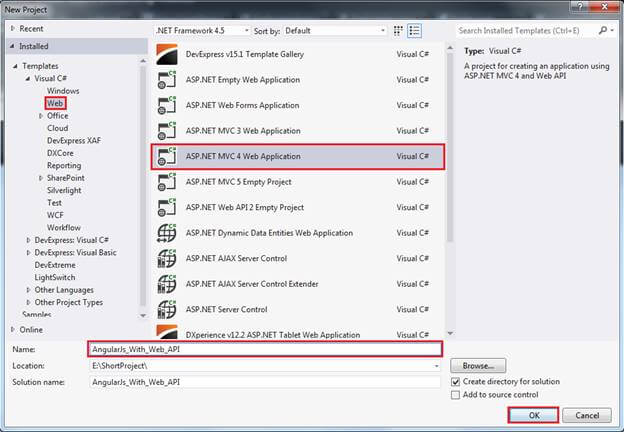Click the ASP.NET AJAX Server Control icon
This screenshot has width=624, height=432.
167,258
